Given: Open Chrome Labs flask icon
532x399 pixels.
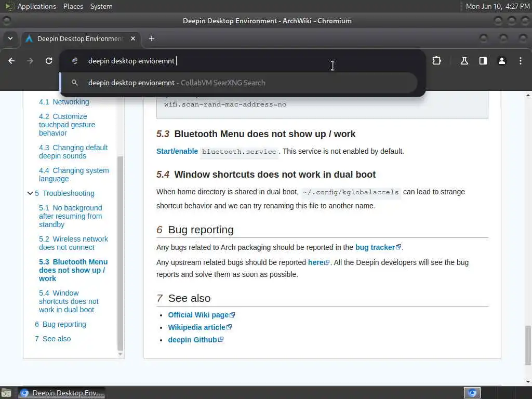Looking at the screenshot, I should [x=464, y=61].
